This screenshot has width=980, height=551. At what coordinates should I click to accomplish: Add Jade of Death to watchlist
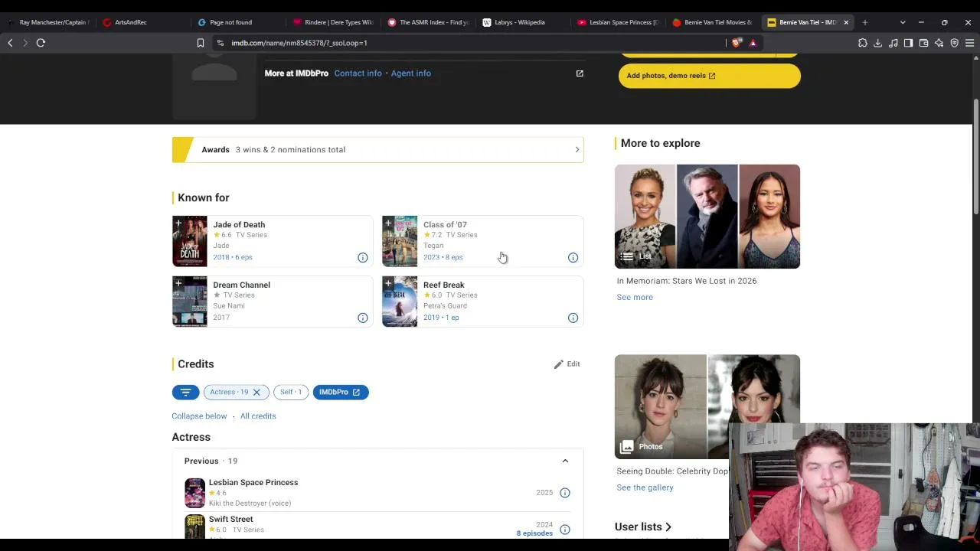pyautogui.click(x=178, y=223)
